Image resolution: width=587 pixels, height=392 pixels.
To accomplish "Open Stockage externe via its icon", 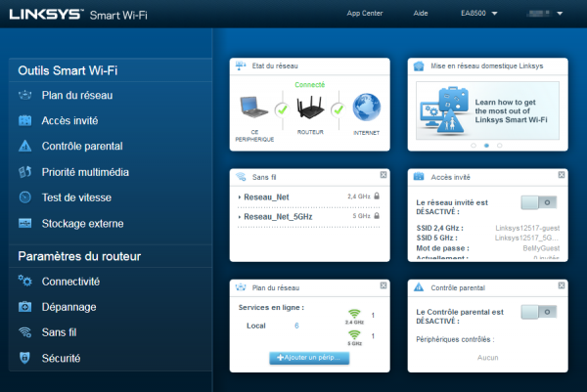I will [24, 224].
